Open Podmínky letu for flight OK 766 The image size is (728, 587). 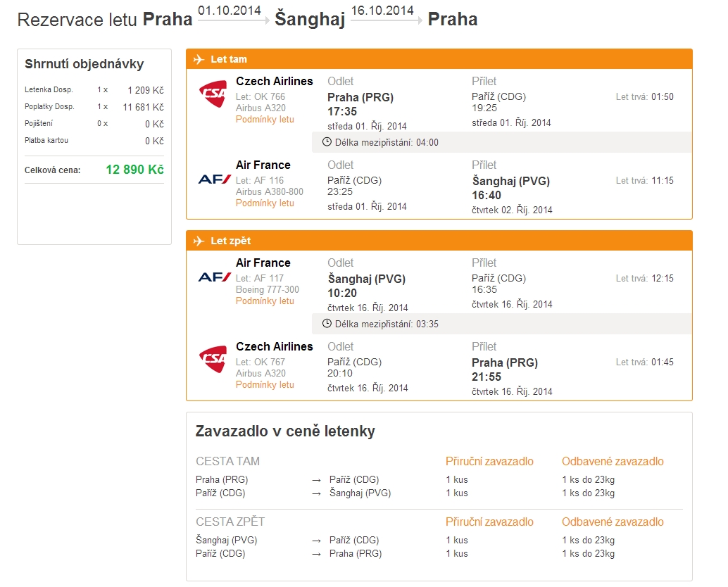[x=265, y=120]
